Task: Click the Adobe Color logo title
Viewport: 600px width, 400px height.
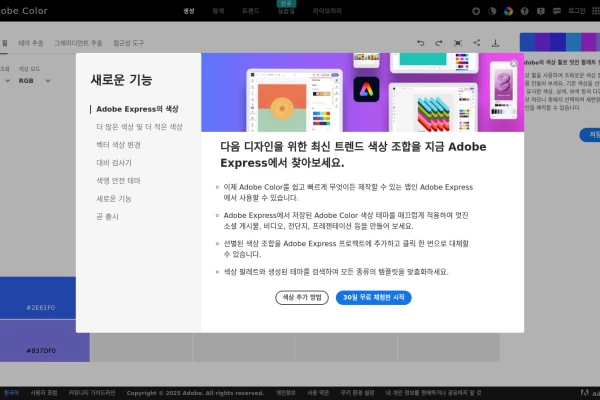Action: [x=24, y=11]
